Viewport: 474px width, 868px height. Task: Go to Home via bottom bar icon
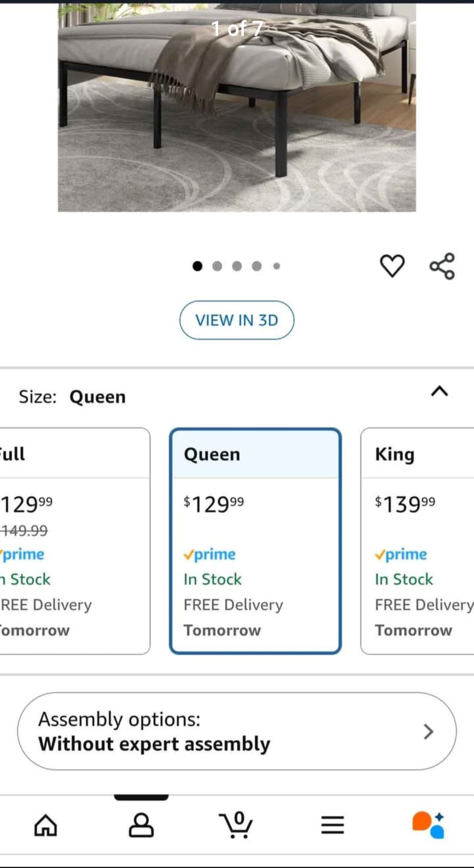[x=46, y=825]
